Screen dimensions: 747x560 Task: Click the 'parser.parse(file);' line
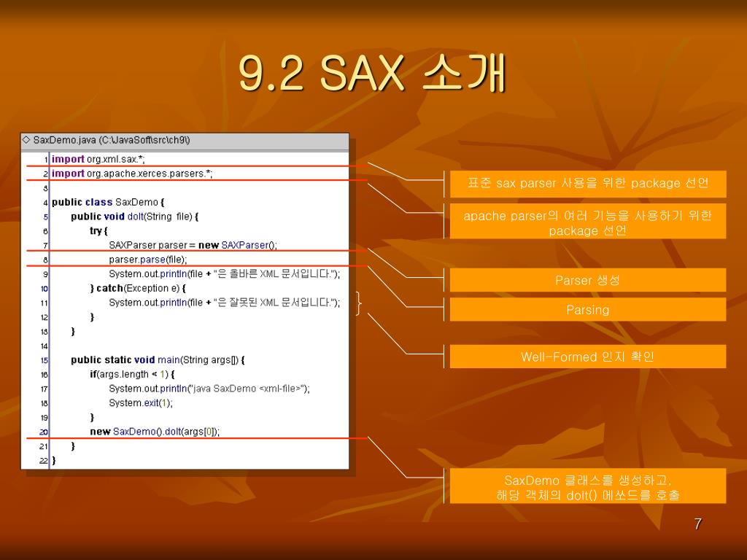click(148, 260)
